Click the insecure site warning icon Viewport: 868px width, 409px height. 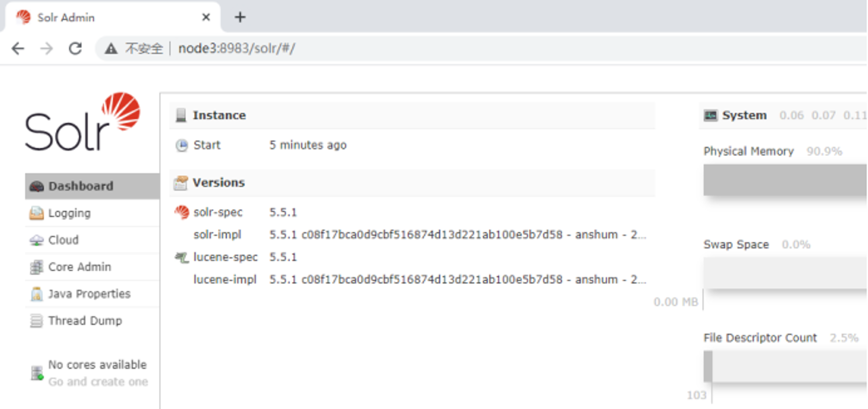(111, 49)
